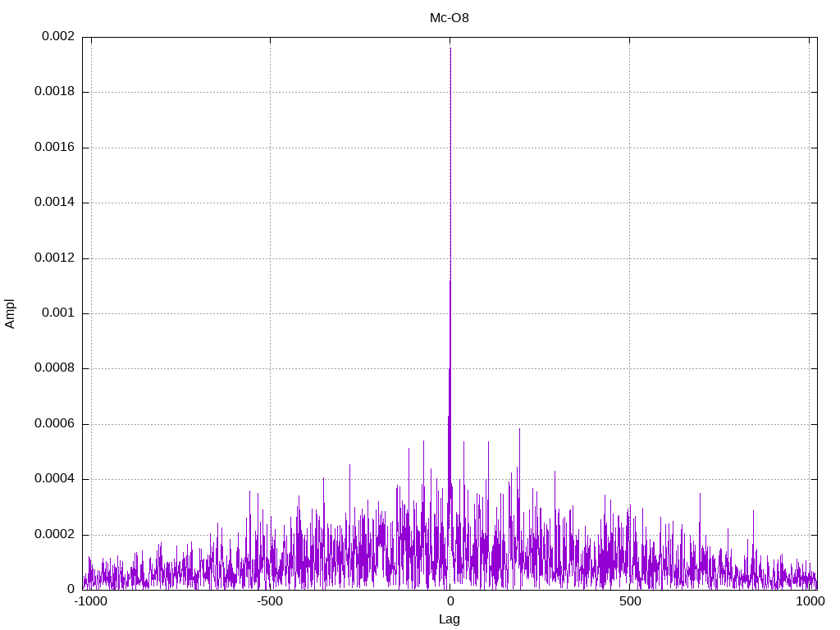The image size is (840, 630).
Task: Select the 0.0004 y-axis tick label
Action: tap(54, 479)
